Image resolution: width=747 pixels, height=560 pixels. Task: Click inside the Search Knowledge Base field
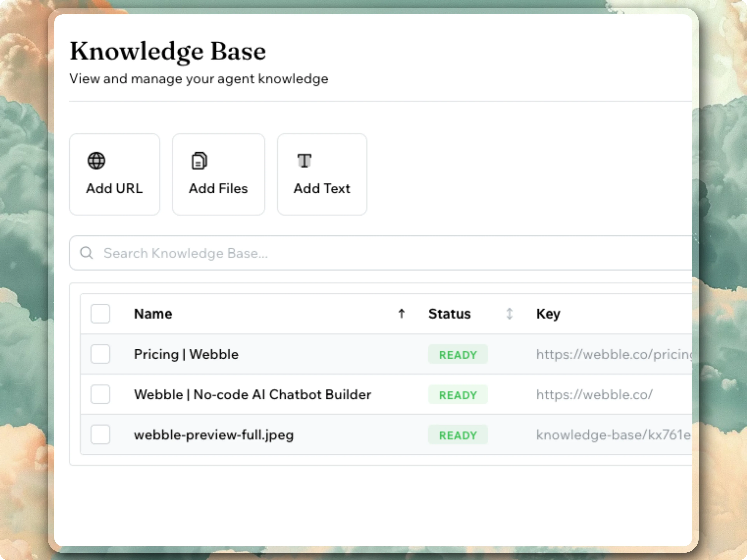point(236,253)
